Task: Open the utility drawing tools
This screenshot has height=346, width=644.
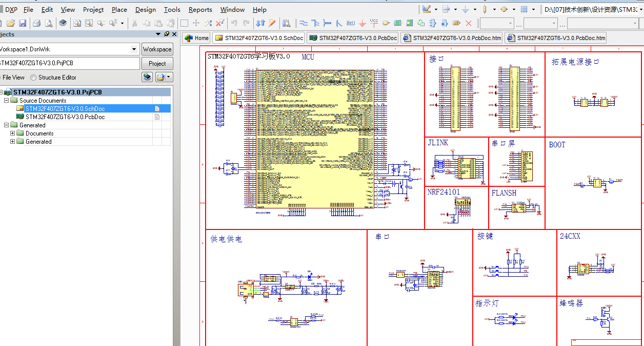Action: 427,9
